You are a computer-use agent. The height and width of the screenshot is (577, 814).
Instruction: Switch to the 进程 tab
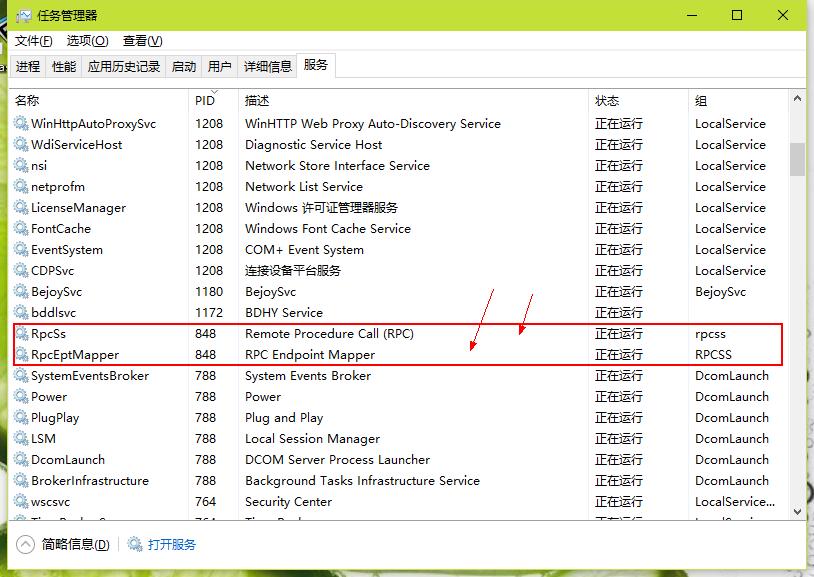click(28, 65)
